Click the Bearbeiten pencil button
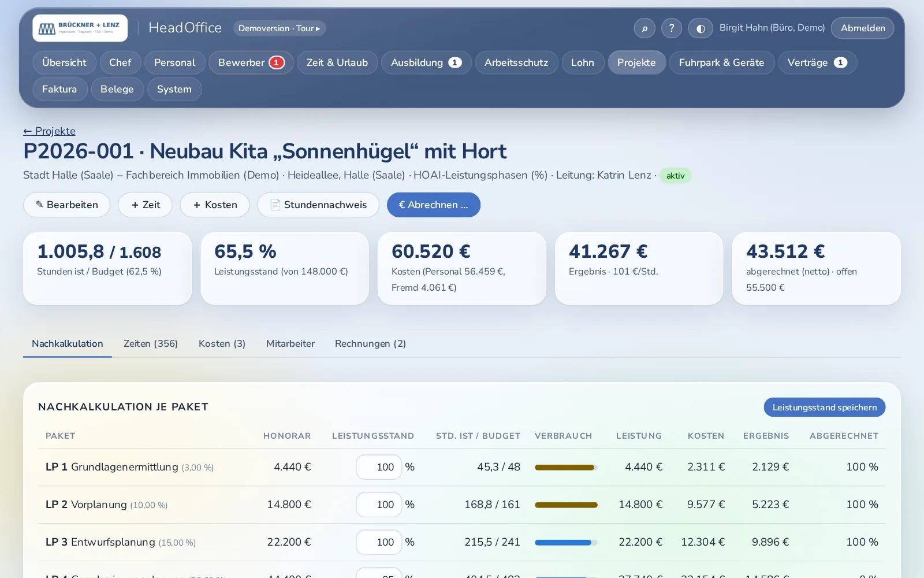The image size is (924, 578). (x=66, y=205)
